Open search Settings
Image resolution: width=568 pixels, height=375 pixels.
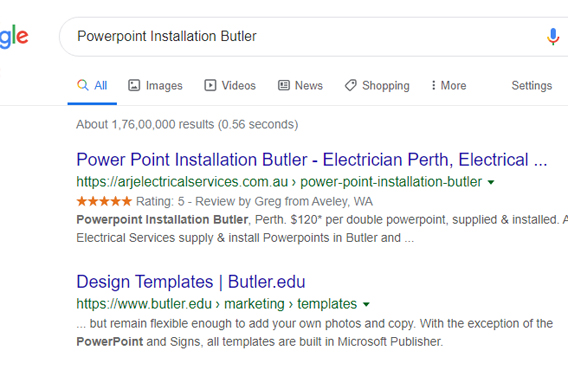(x=532, y=86)
